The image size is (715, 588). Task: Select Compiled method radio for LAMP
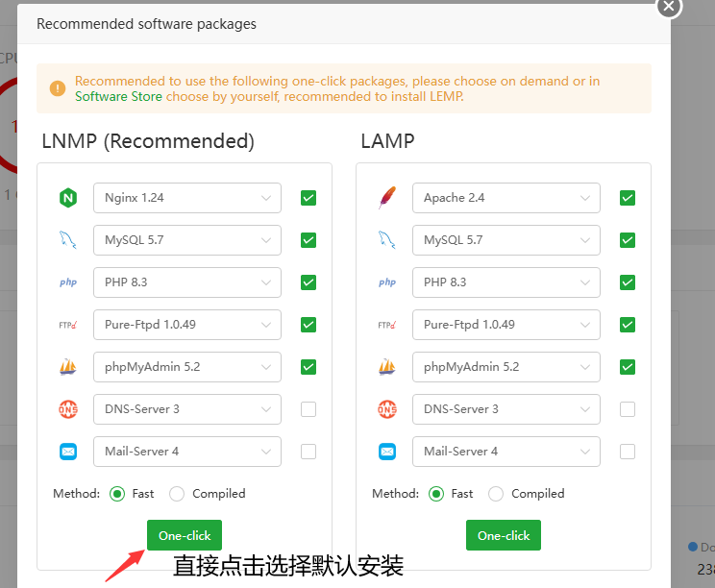[x=496, y=494]
